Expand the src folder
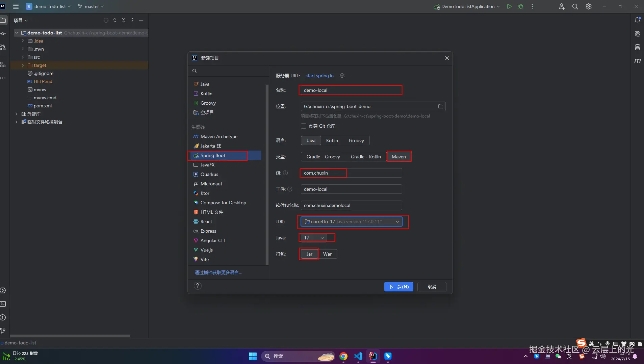The image size is (644, 364). (23, 57)
